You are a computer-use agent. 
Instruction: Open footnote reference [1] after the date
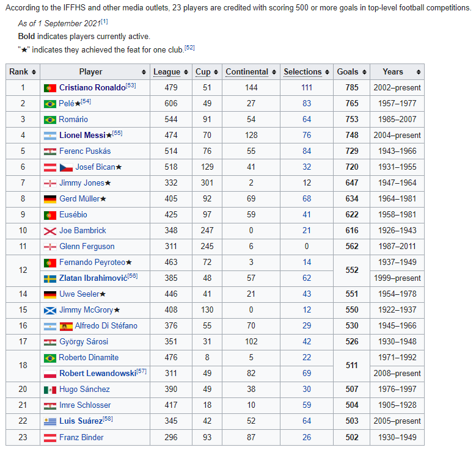(x=104, y=21)
